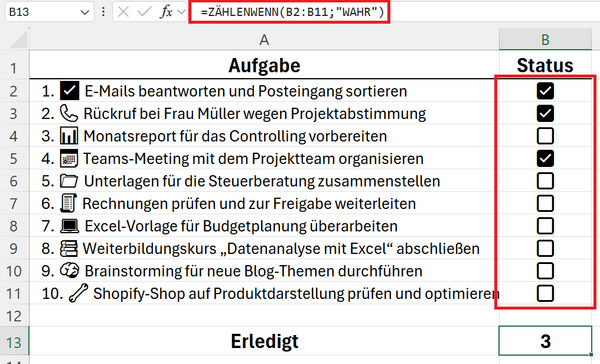This screenshot has width=600, height=364.
Task: Click the confirm checkmark icon in formula bar
Action: (x=145, y=12)
